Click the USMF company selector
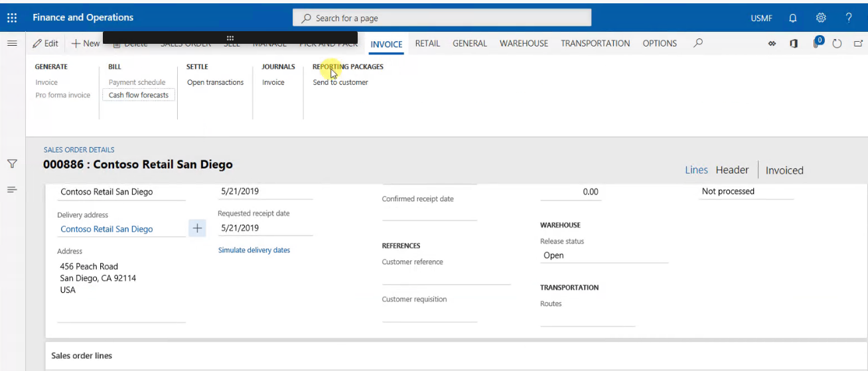Viewport: 868px width, 371px height. 761,19
